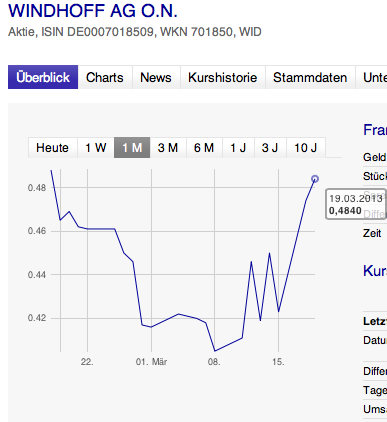Click the 0.48 y-axis label

pyautogui.click(x=37, y=188)
